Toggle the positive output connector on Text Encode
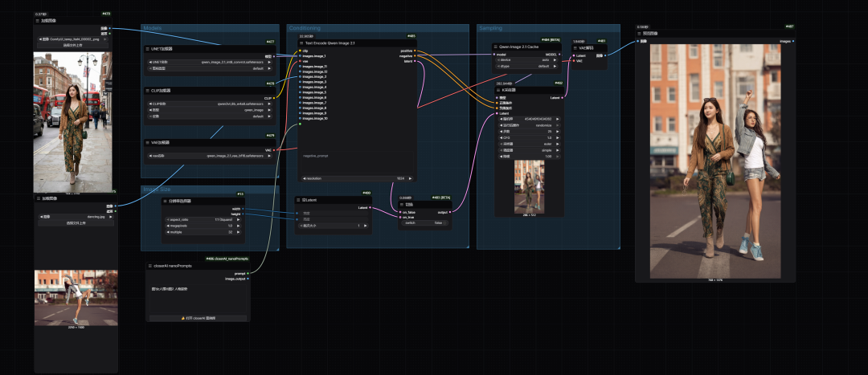Image resolution: width=868 pixels, height=375 pixels. point(415,51)
